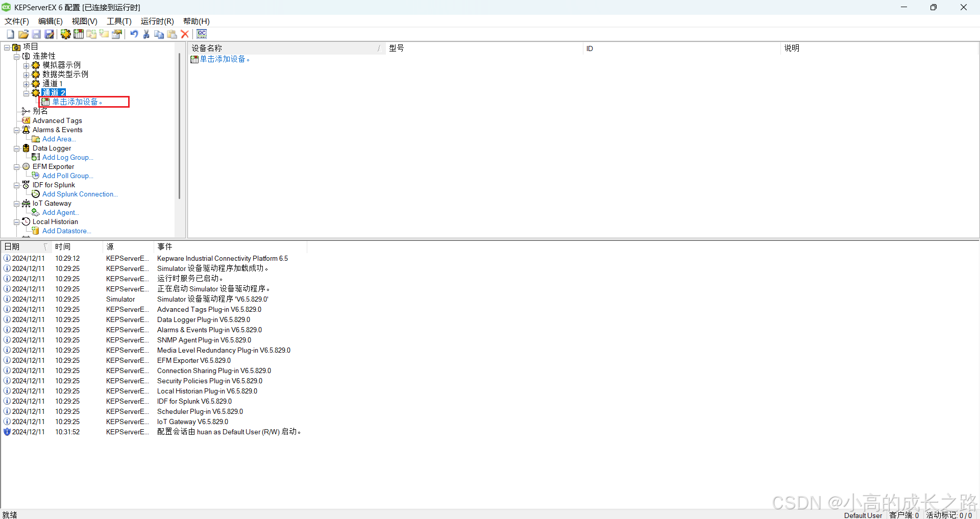Select the Kepware Industrial Connectivity Platform 6.5 event
Screen dimensions: 980x519
click(x=153, y=258)
